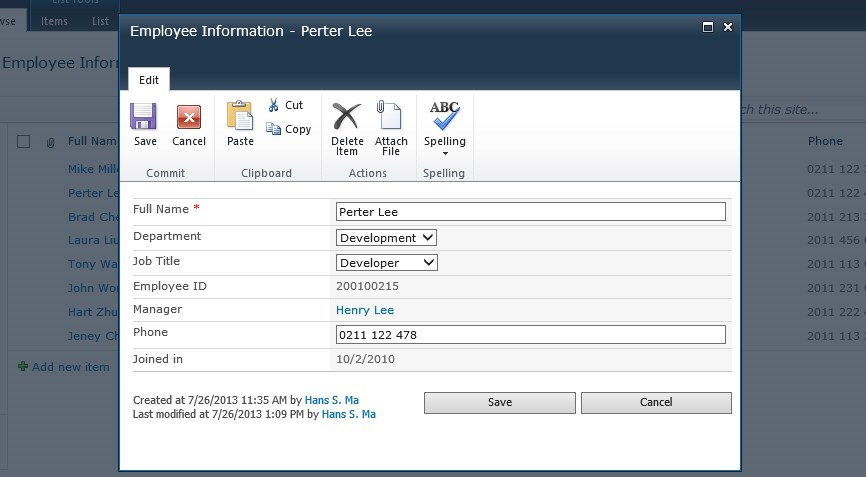866x477 pixels.
Task: Click into the Phone input field
Action: 531,335
